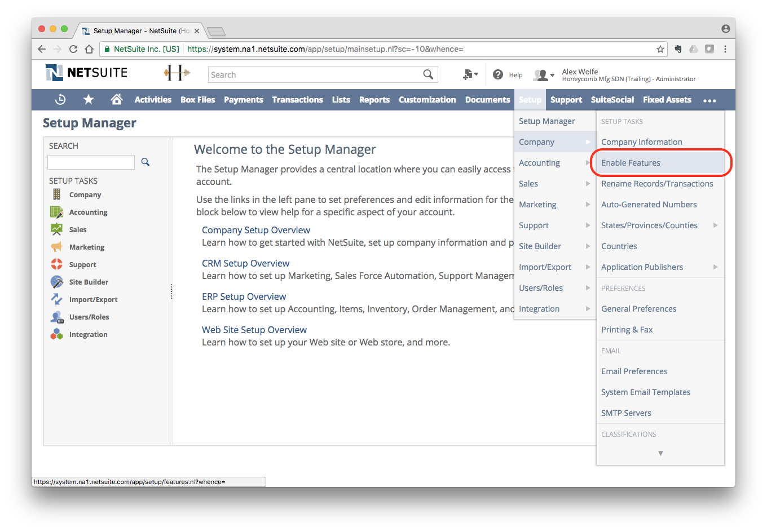The width and height of the screenshot is (767, 532).
Task: Open the Chrome three-dot menu
Action: (725, 49)
